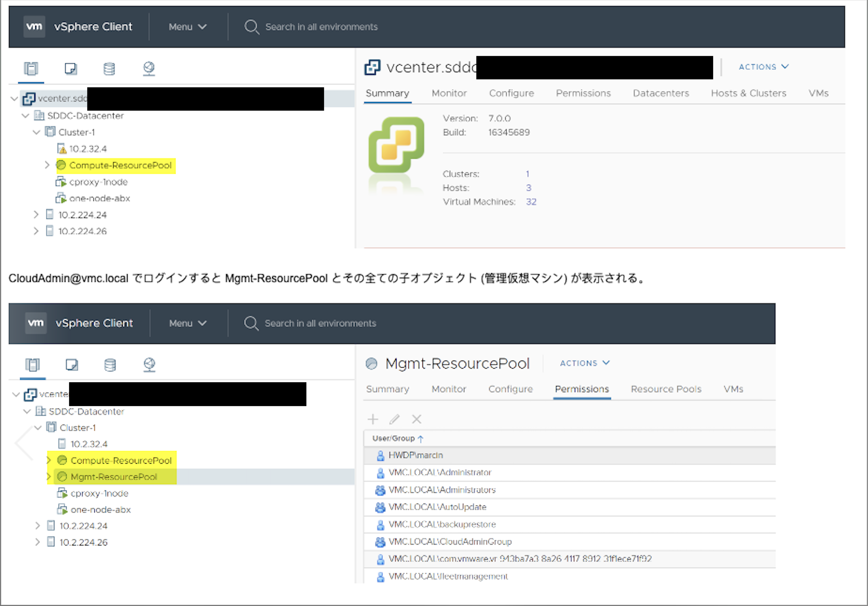Click the Hosts count 3 link
Image resolution: width=868 pixels, height=606 pixels.
[528, 188]
